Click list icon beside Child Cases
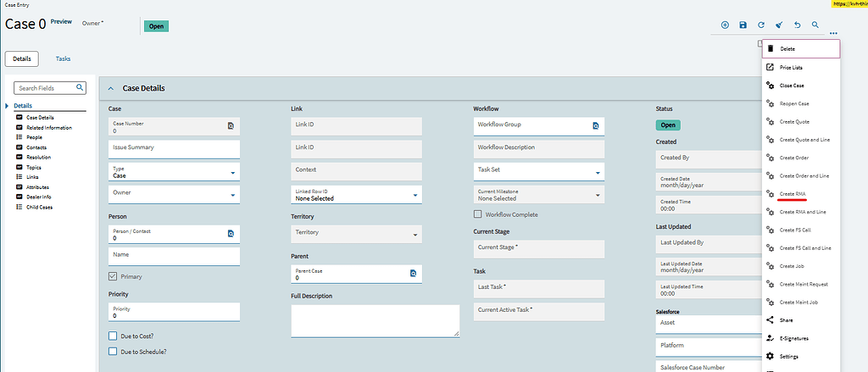 (19, 207)
